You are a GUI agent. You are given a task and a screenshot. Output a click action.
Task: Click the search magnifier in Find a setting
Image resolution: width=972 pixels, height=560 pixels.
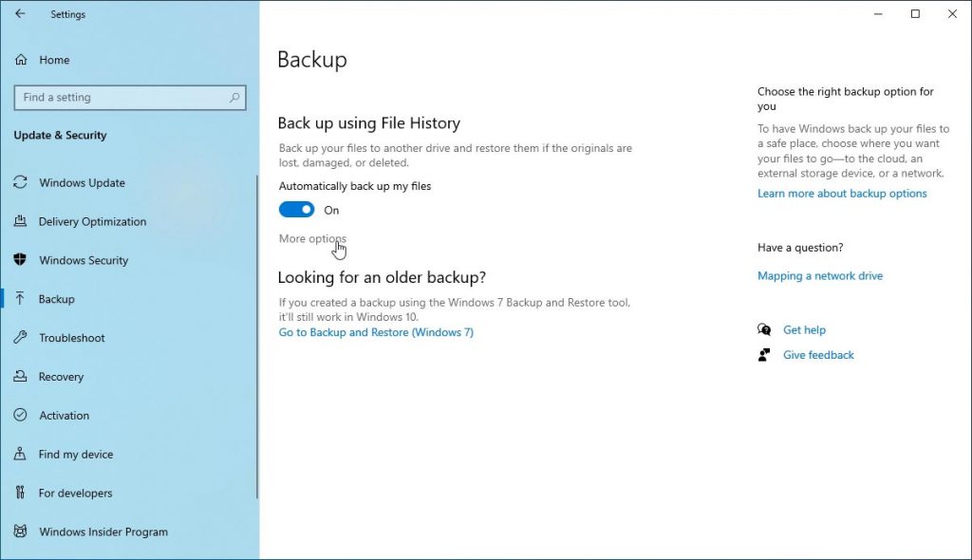coord(234,98)
